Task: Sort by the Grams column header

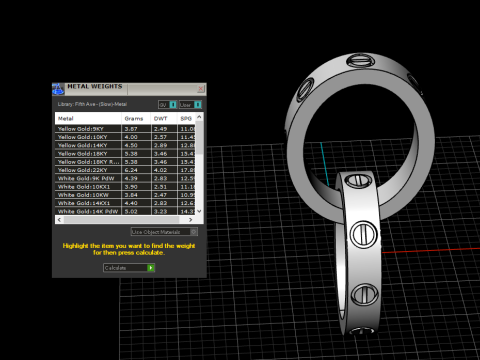Action: click(x=136, y=118)
